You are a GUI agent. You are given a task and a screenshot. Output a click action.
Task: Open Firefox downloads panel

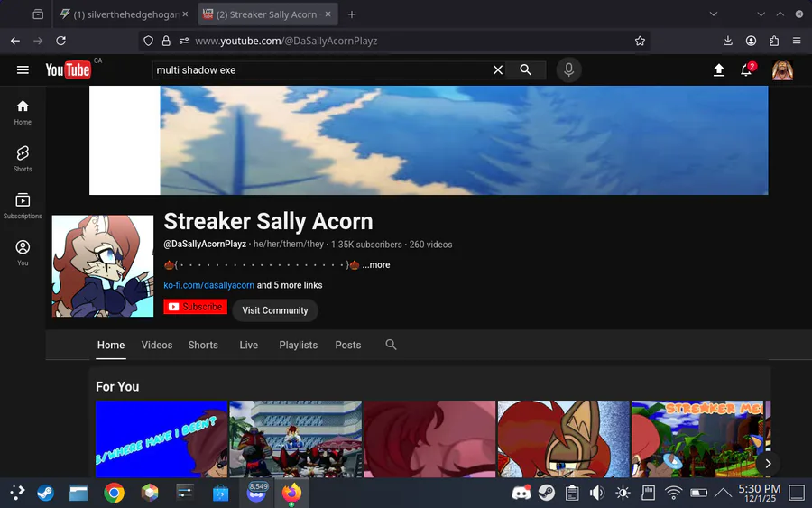(727, 41)
